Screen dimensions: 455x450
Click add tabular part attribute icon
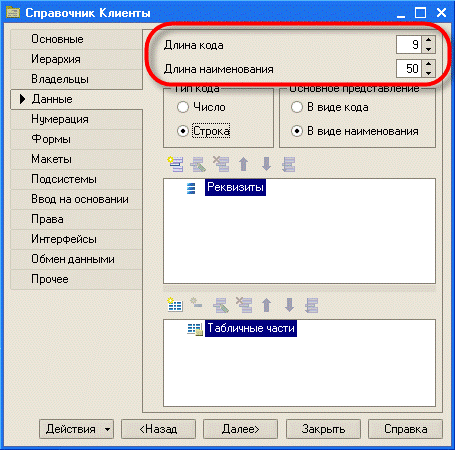196,303
